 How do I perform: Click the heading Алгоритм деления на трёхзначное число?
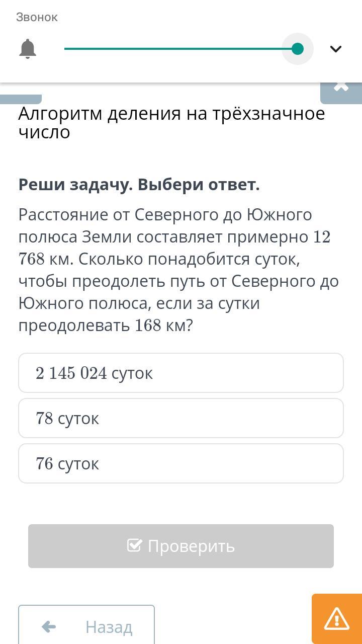pyautogui.click(x=172, y=123)
